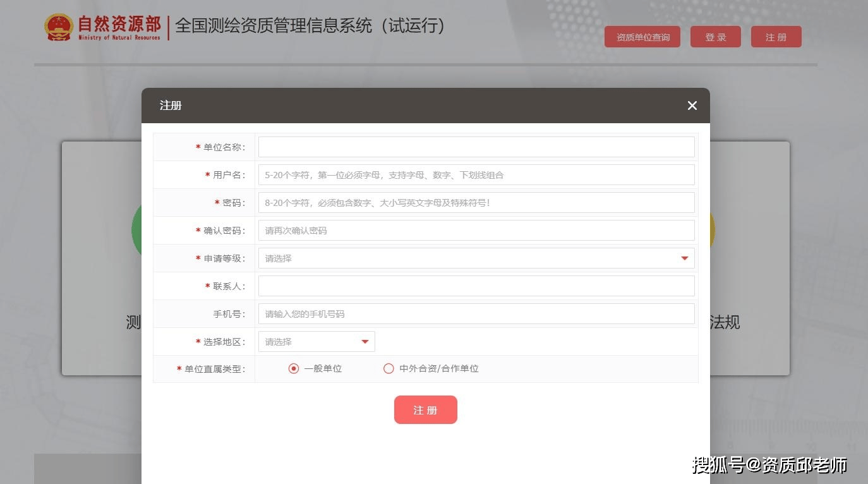Open the 申请等级 dropdown arrow
The height and width of the screenshot is (484, 868).
pyautogui.click(x=684, y=258)
